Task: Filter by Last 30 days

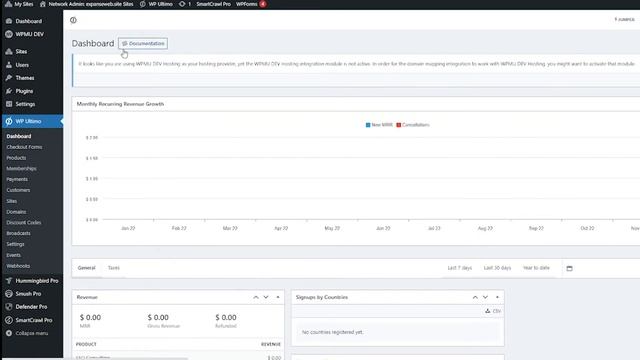Action: pyautogui.click(x=497, y=268)
